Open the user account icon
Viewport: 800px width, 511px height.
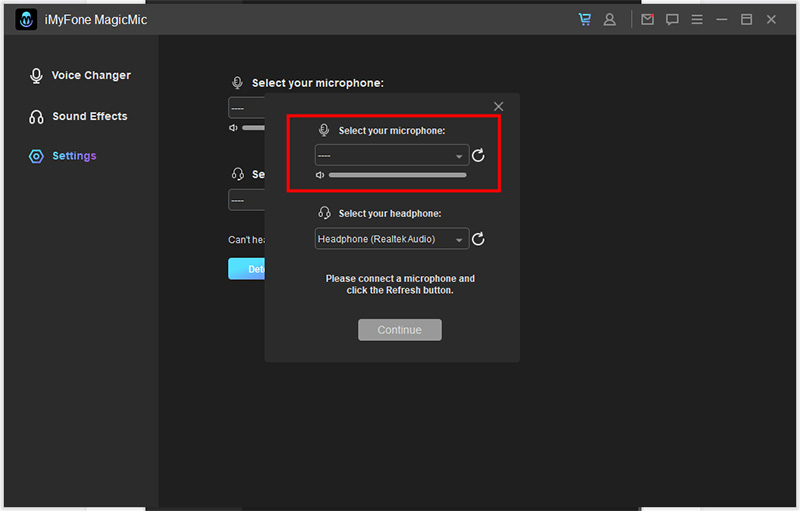coord(609,19)
